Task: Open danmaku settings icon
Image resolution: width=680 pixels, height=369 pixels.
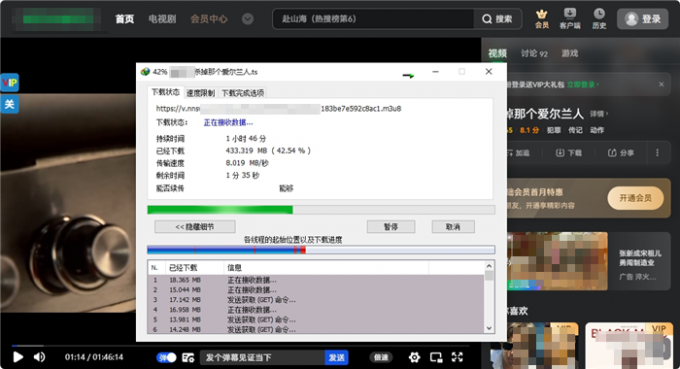Action: [188, 357]
